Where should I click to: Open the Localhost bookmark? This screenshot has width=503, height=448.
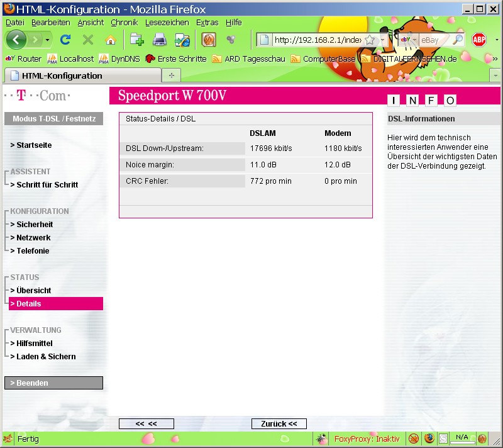(x=70, y=59)
